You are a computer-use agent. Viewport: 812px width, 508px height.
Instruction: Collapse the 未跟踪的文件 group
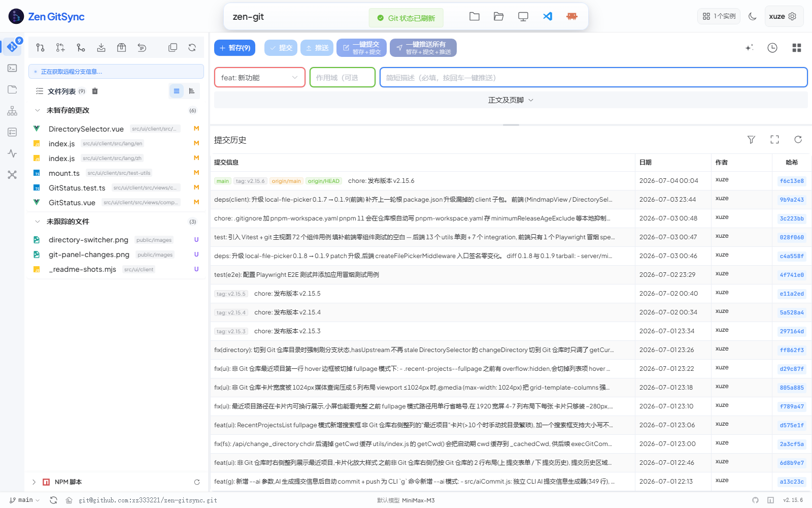(38, 221)
